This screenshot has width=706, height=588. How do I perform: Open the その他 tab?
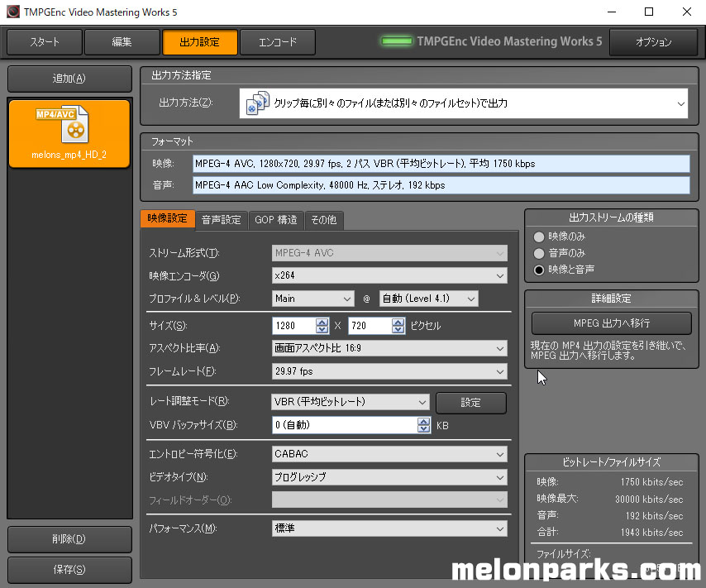324,220
